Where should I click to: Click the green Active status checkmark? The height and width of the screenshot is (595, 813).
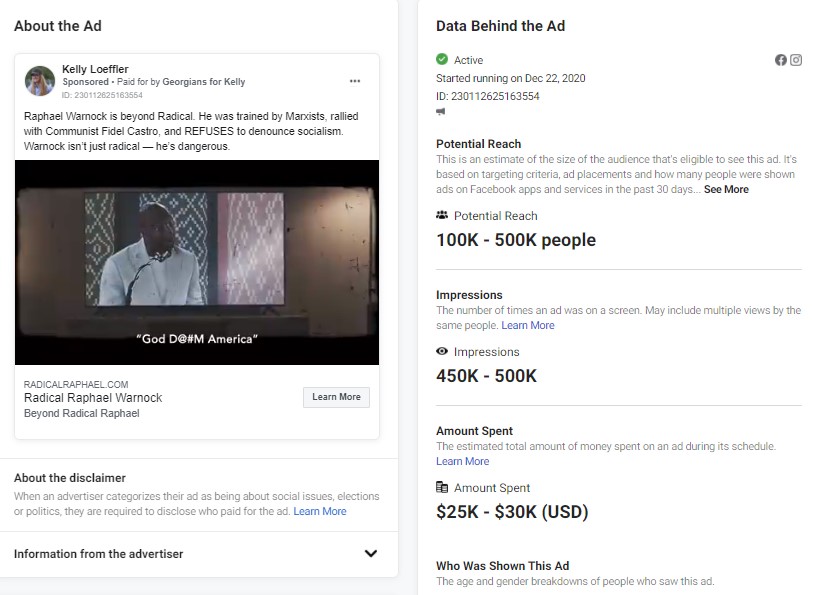coord(442,59)
